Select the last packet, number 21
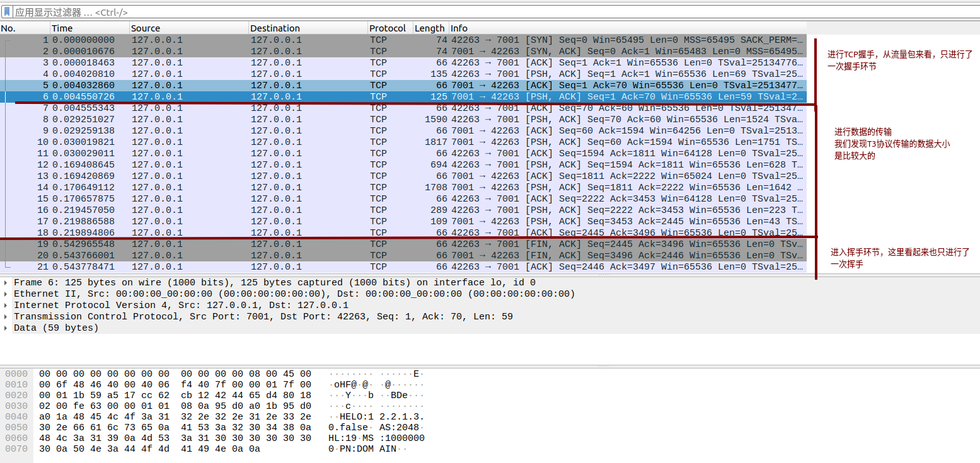 pos(403,266)
